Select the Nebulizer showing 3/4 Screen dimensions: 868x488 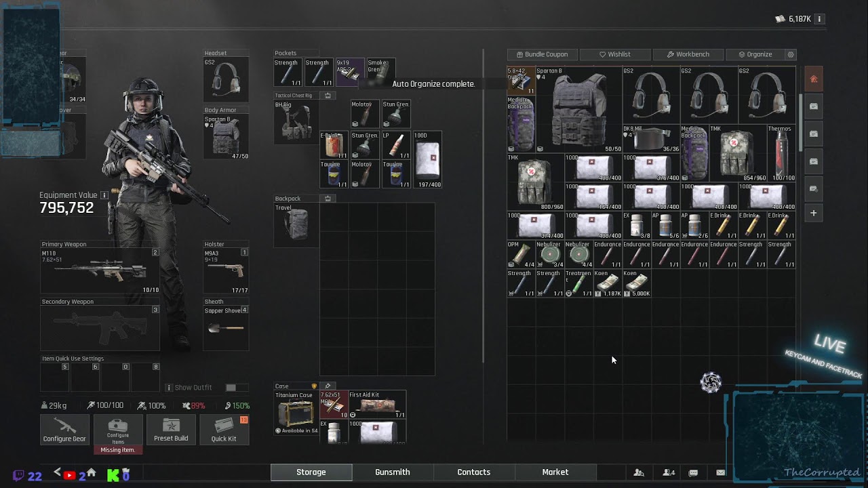pyautogui.click(x=550, y=254)
